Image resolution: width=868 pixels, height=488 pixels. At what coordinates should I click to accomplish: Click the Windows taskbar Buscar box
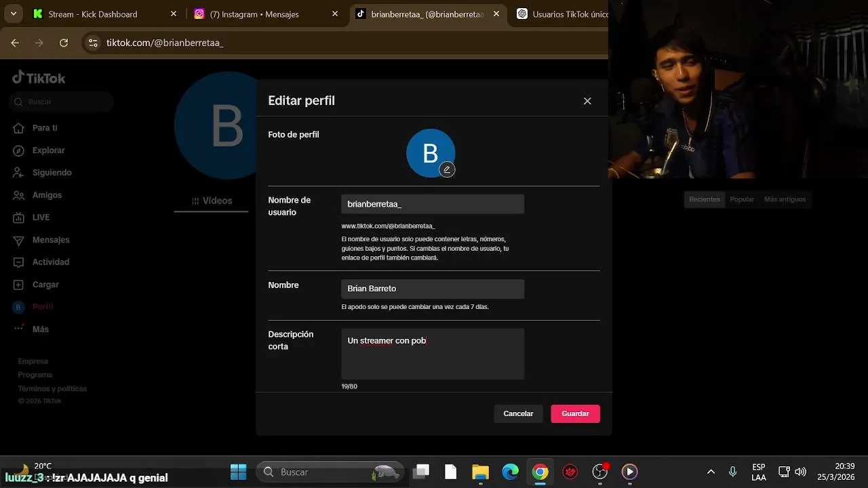click(x=330, y=472)
